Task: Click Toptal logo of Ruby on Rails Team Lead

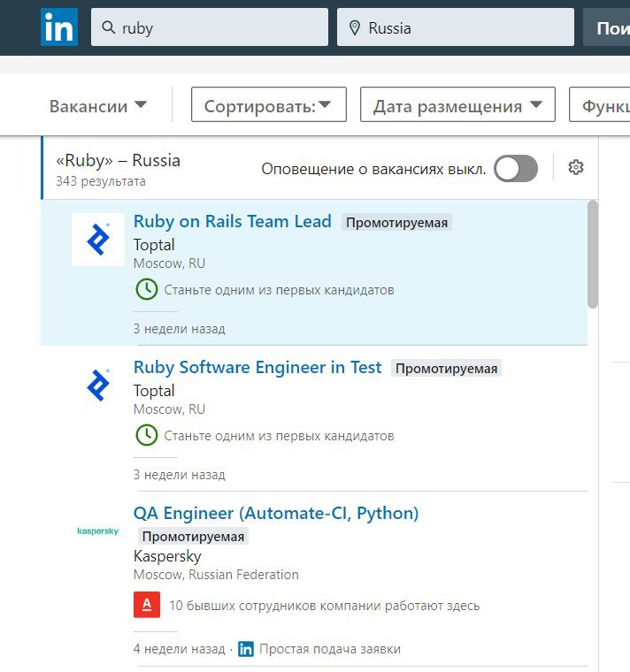Action: pyautogui.click(x=98, y=240)
